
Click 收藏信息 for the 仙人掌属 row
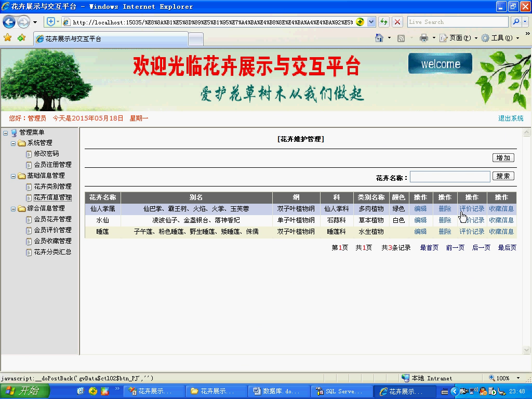[501, 209]
